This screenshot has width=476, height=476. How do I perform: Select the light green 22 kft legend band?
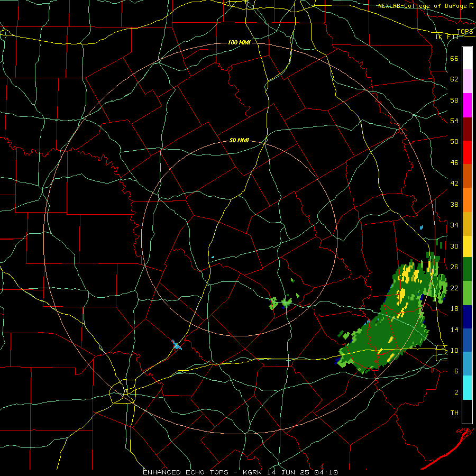[467, 293]
